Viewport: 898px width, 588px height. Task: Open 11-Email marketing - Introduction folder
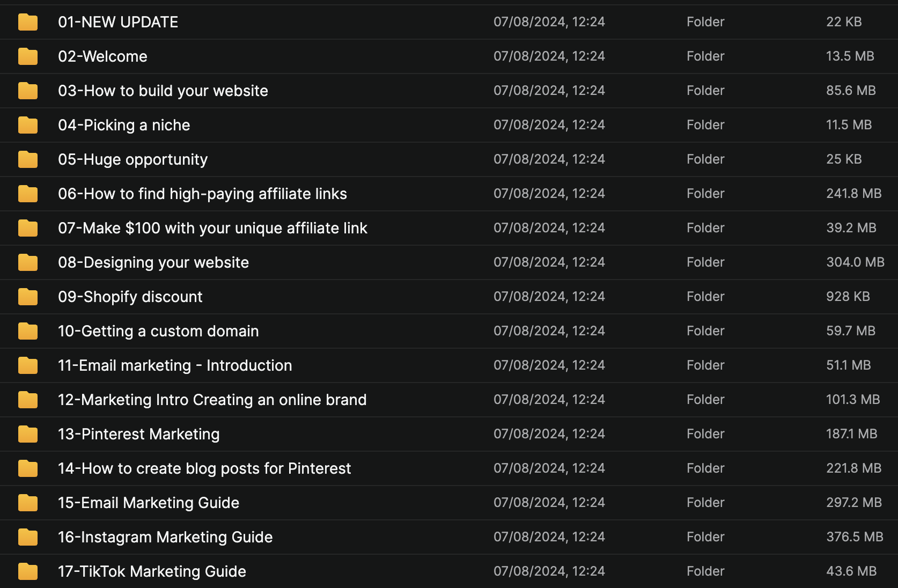click(175, 365)
